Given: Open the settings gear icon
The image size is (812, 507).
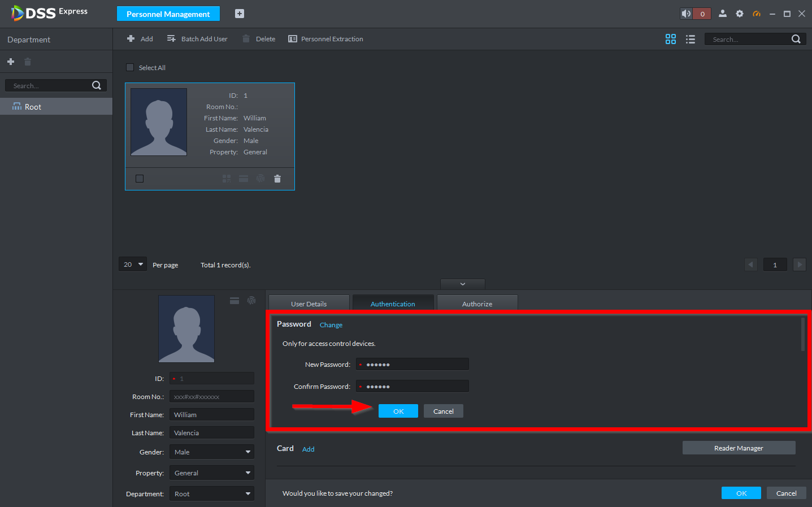Looking at the screenshot, I should click(739, 14).
